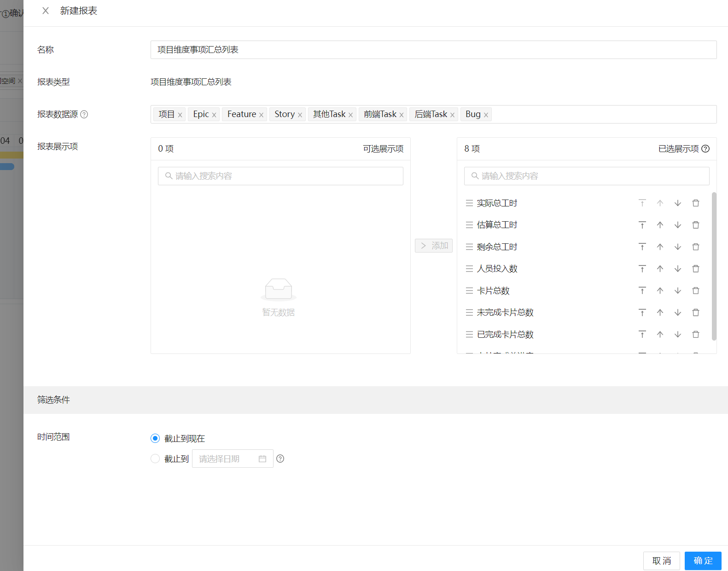The image size is (728, 571).
Task: Move 未完成卡片总数 to top
Action: pyautogui.click(x=642, y=312)
